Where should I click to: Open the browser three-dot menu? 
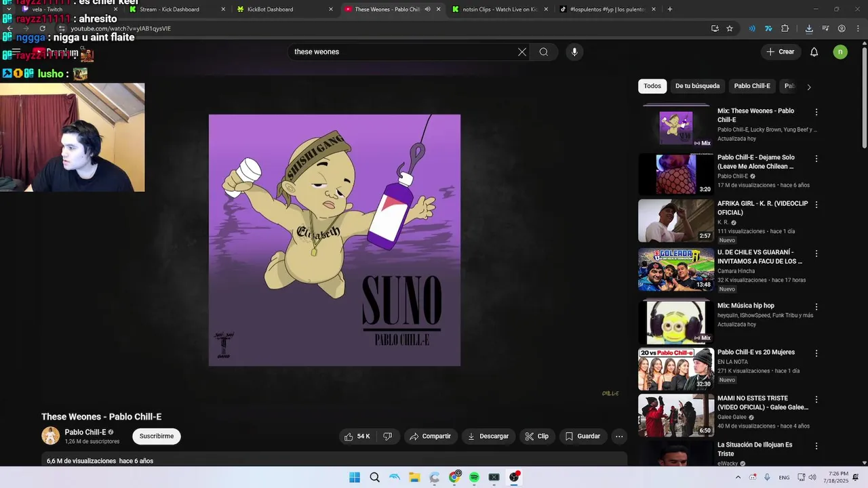pyautogui.click(x=857, y=28)
